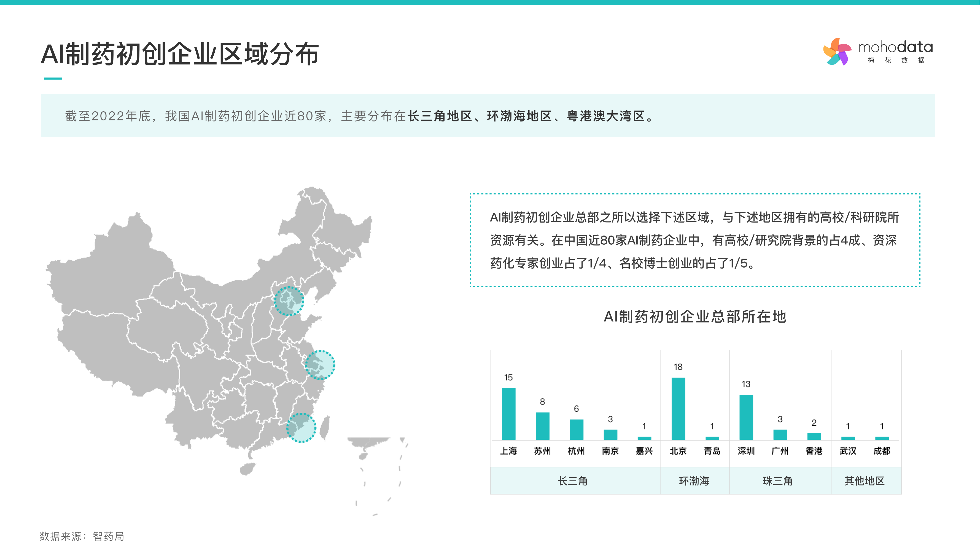The width and height of the screenshot is (980, 551).
Task: Select the 环渤海 category tab
Action: click(x=694, y=481)
